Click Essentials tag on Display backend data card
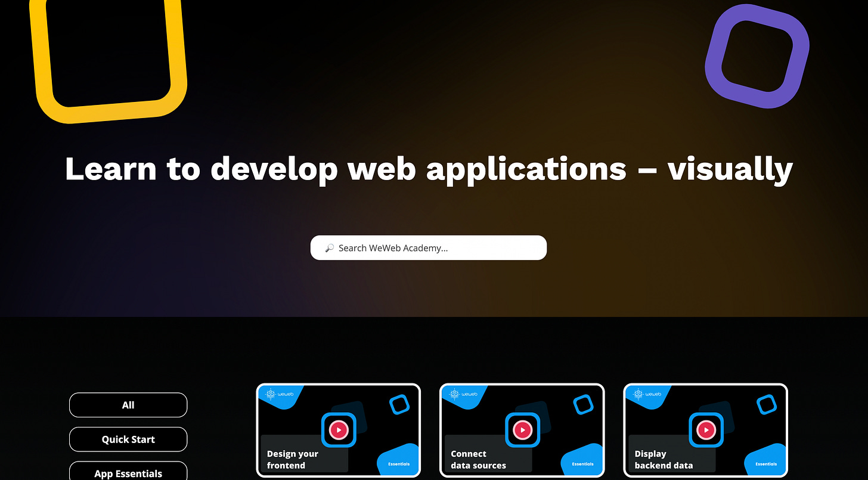 point(766,464)
